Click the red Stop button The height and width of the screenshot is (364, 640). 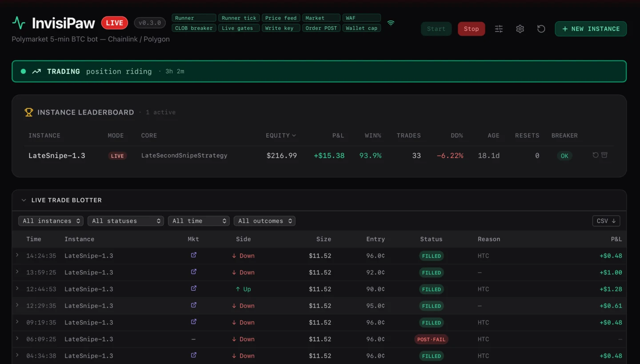pyautogui.click(x=471, y=29)
